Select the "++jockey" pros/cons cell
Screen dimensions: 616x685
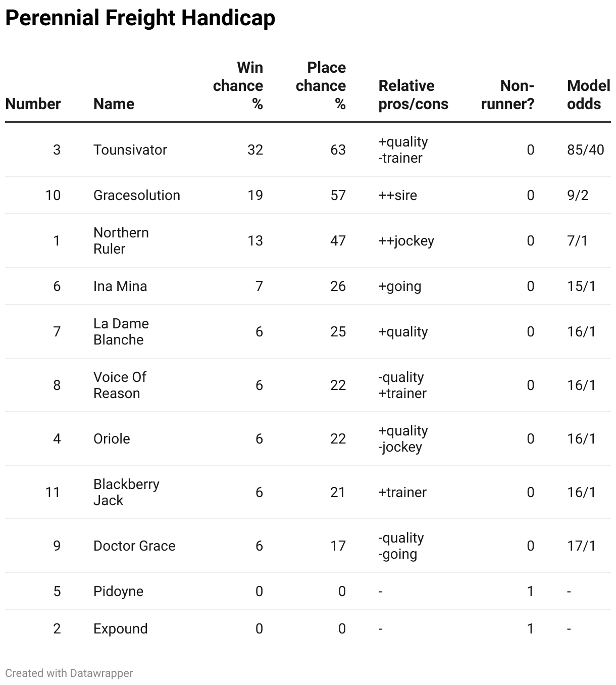tap(406, 240)
